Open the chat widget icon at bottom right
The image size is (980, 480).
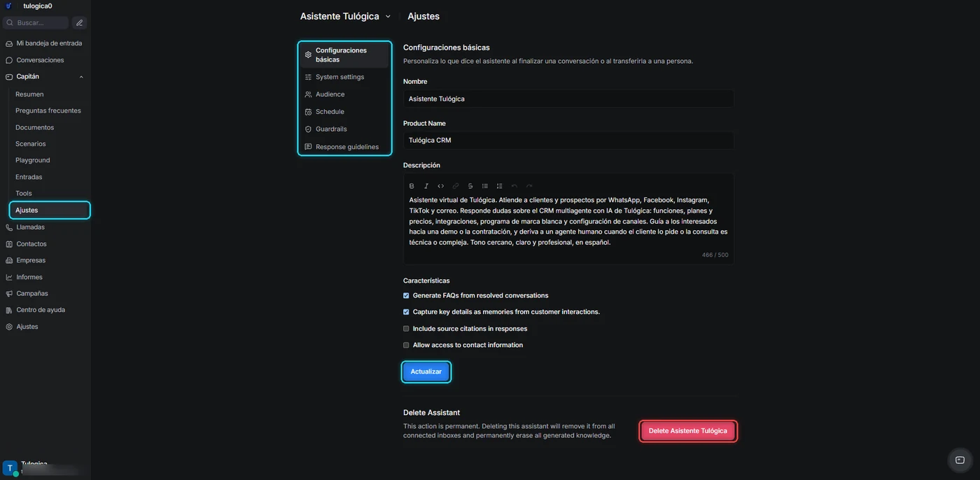tap(960, 460)
